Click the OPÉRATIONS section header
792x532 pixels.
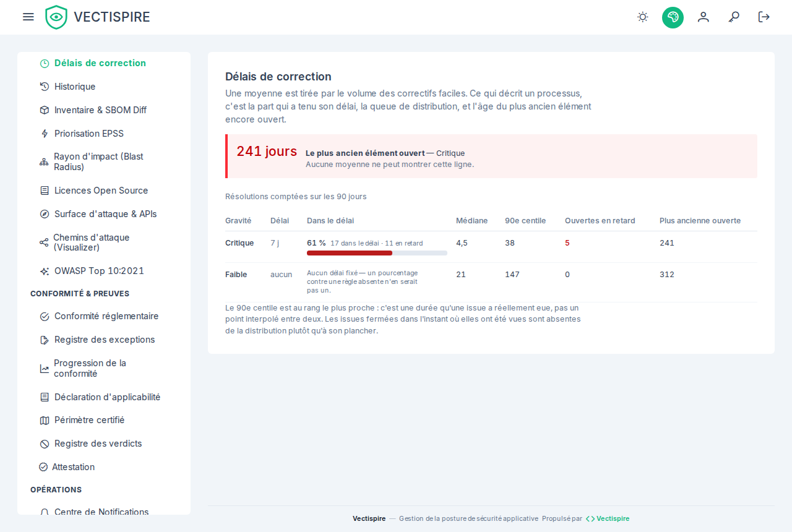tap(56, 489)
